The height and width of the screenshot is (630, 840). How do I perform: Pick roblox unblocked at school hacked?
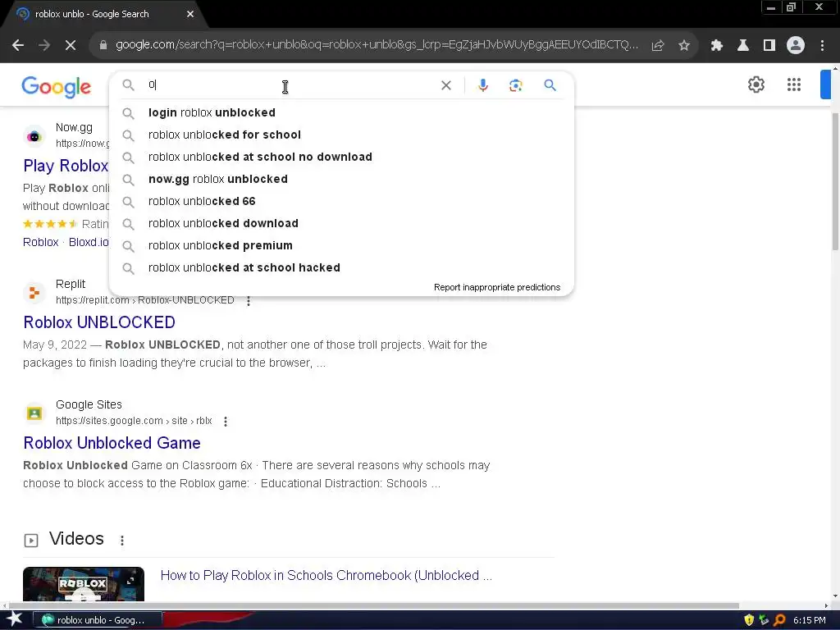click(x=341, y=267)
